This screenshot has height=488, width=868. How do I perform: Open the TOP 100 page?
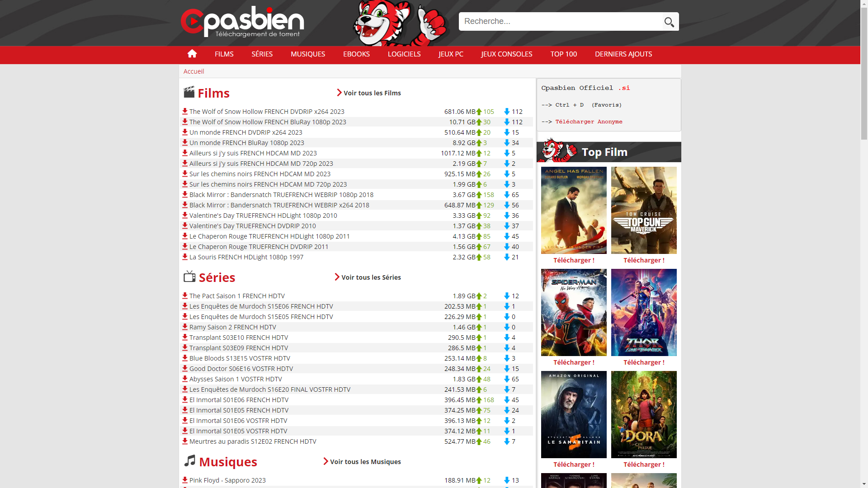coord(564,54)
